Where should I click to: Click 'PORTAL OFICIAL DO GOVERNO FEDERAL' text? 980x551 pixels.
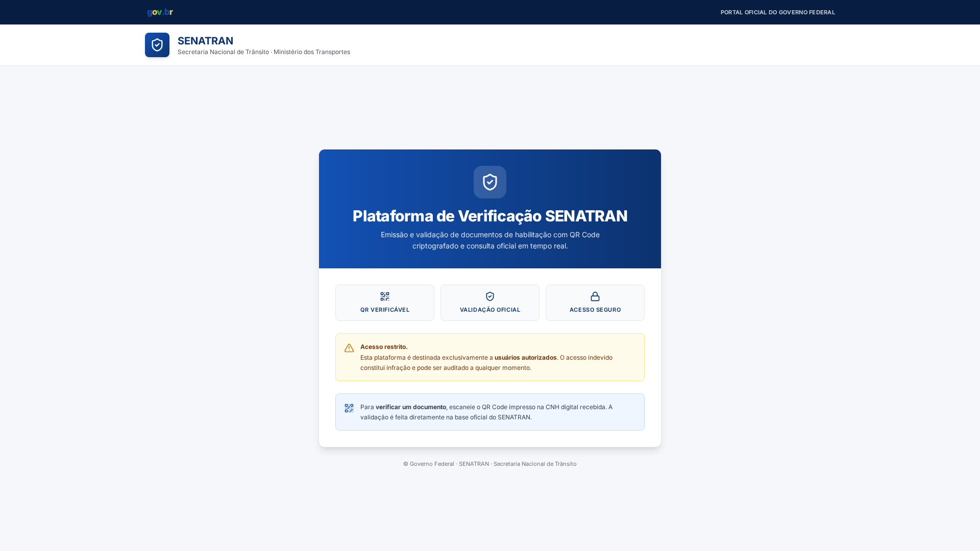pyautogui.click(x=778, y=12)
